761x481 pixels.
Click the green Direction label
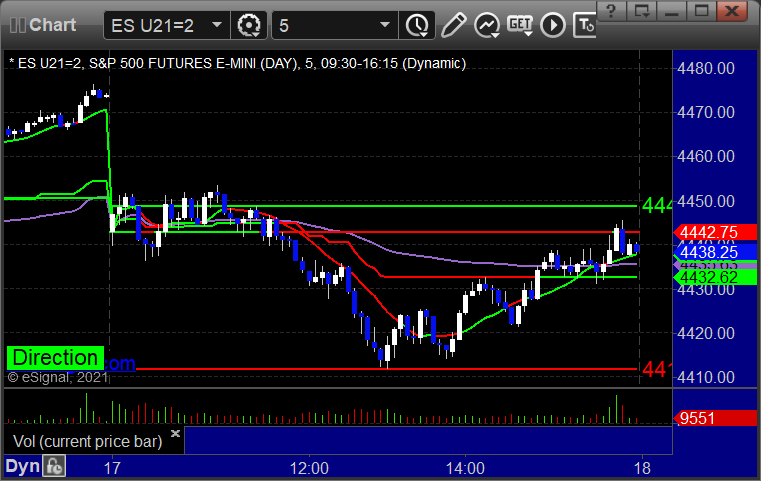[x=55, y=358]
